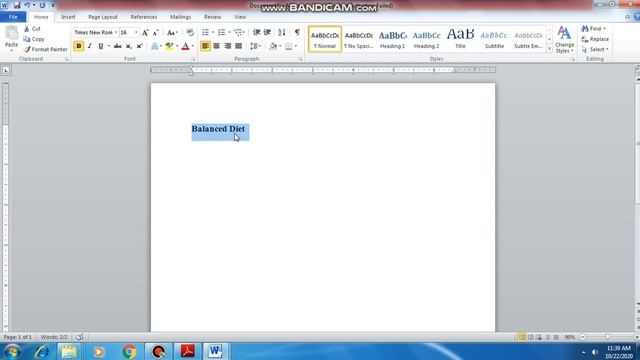The image size is (640, 360).
Task: Enable Align Text Left
Action: coord(205,46)
